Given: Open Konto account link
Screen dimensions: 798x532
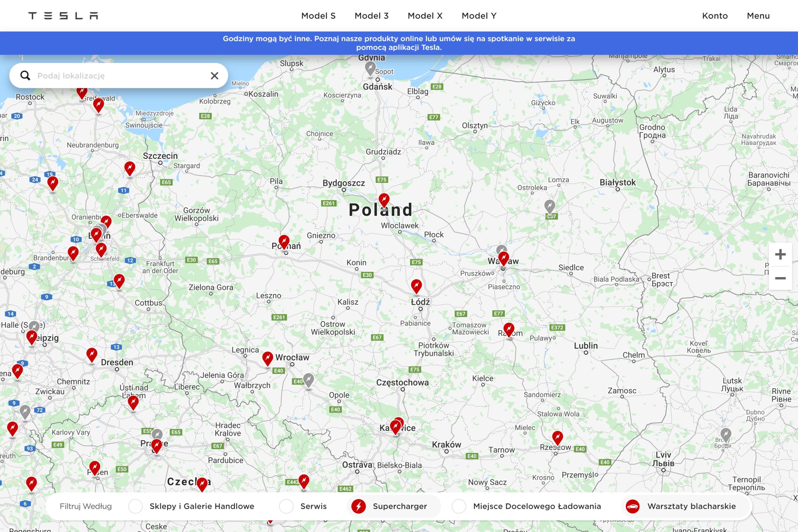Looking at the screenshot, I should (715, 16).
